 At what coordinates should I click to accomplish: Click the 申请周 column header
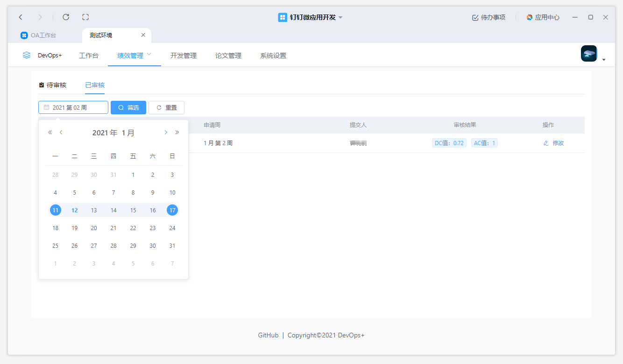212,125
